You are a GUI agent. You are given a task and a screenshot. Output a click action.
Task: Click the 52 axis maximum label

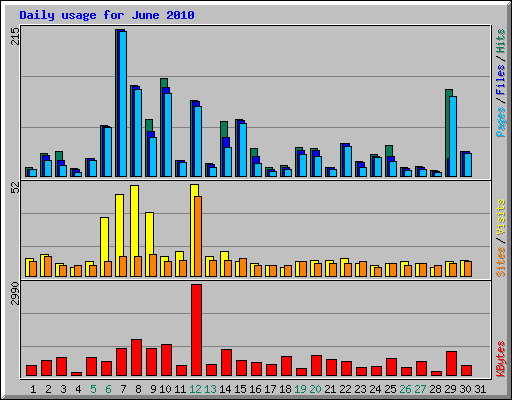click(15, 188)
